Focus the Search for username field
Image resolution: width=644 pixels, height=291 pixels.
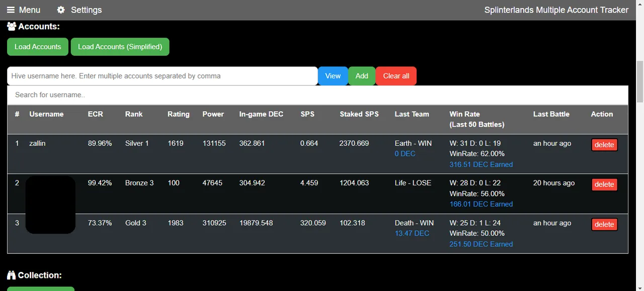pos(317,95)
